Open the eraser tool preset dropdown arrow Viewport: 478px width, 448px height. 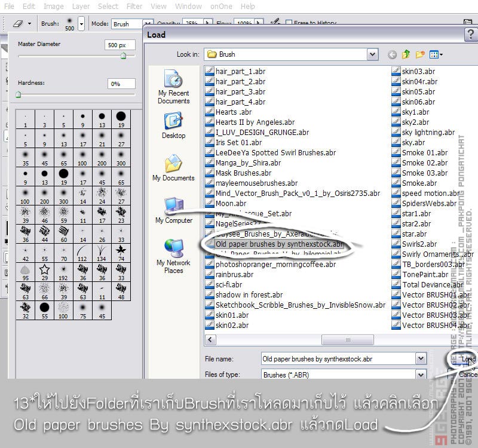coord(29,23)
